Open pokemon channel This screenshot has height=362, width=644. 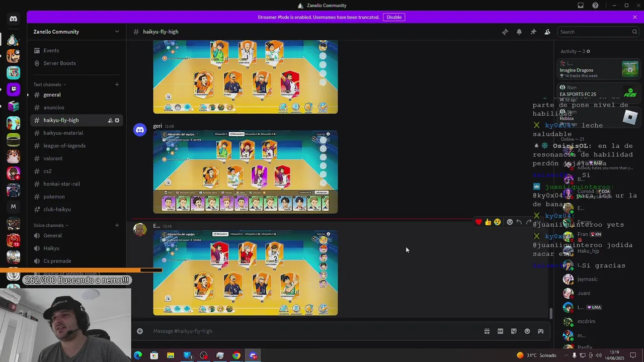coord(76,197)
